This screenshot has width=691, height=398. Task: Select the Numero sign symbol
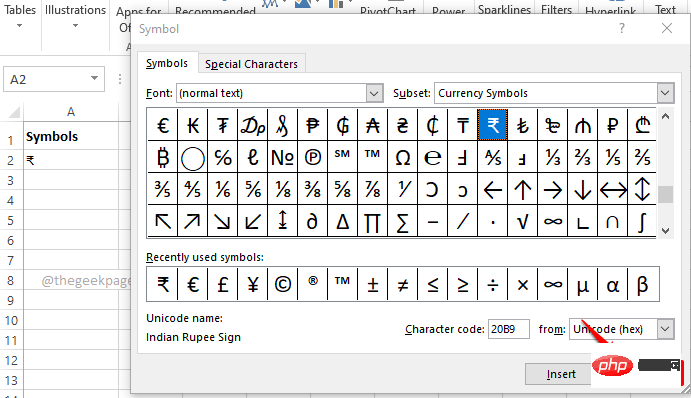[x=282, y=157]
